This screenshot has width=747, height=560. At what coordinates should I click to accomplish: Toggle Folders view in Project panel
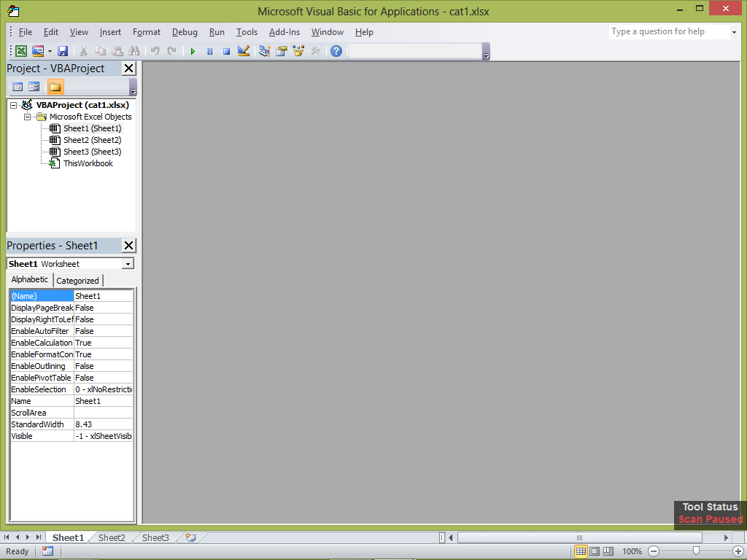[x=55, y=87]
